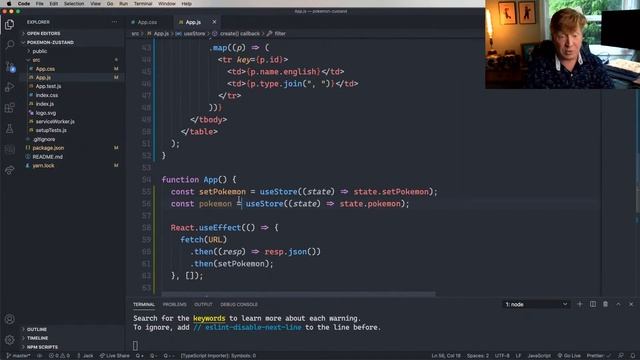Click Prettier status bar item
This screenshot has width=640, height=360.
coord(598,356)
